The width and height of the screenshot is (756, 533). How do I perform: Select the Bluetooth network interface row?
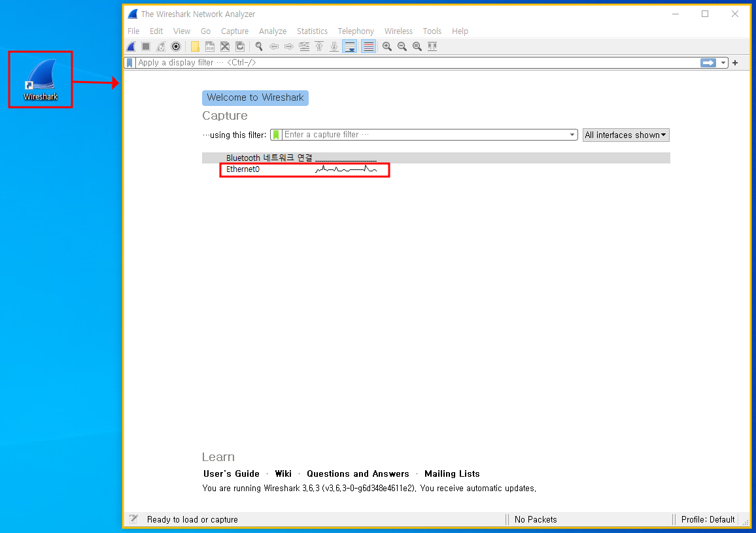pos(436,158)
